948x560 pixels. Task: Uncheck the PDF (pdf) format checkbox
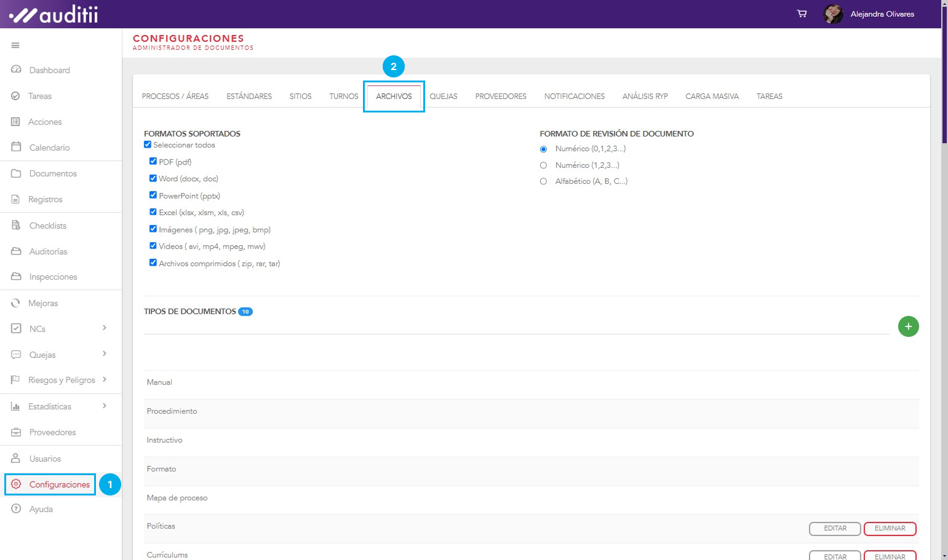pos(153,161)
